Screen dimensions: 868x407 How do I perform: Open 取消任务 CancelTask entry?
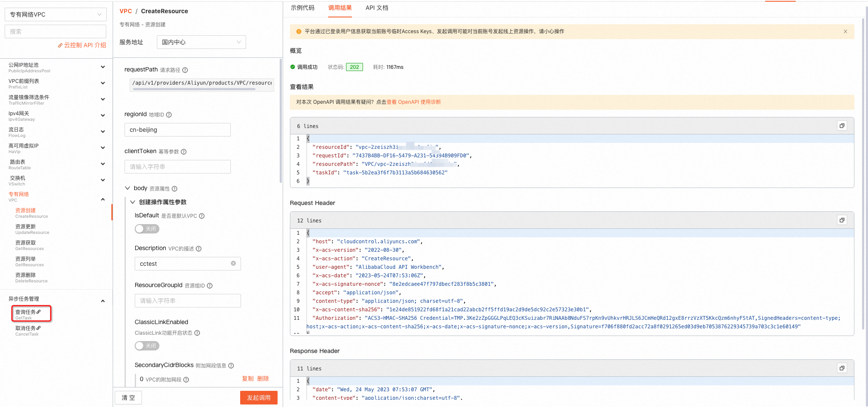click(28, 330)
